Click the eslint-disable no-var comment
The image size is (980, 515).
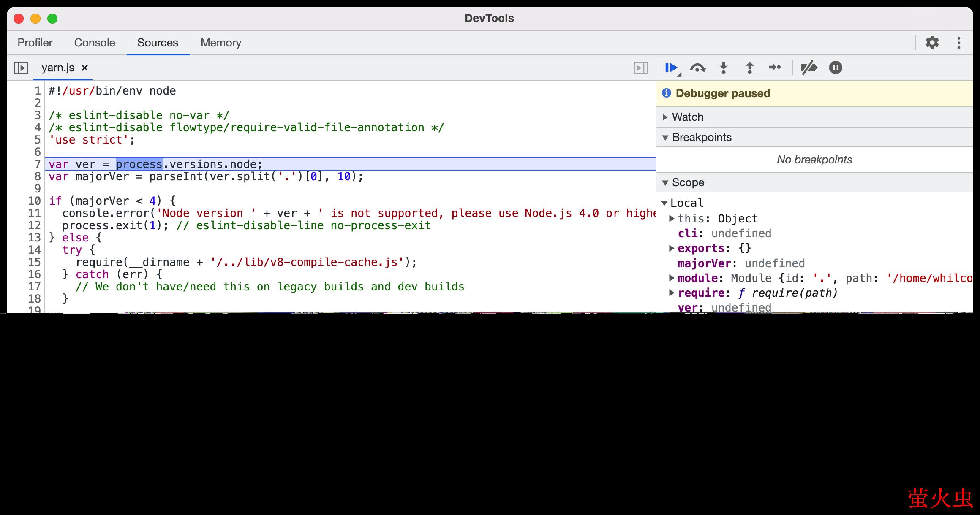139,115
